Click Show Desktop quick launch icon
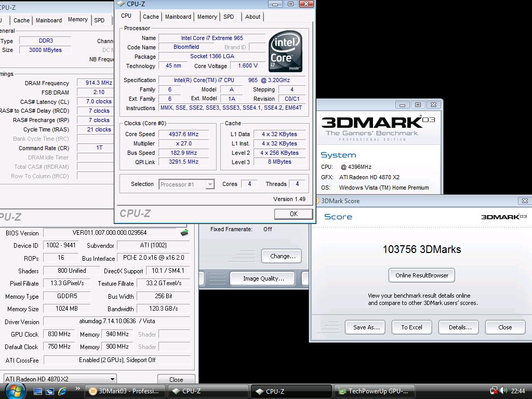Screen dimensions: 532x399 (37, 391)
